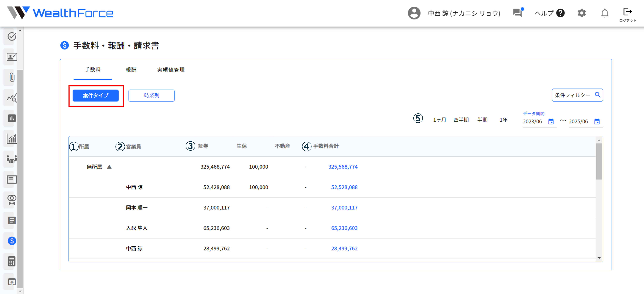Open the user profile avatar icon
The image size is (644, 294).
coord(414,13)
